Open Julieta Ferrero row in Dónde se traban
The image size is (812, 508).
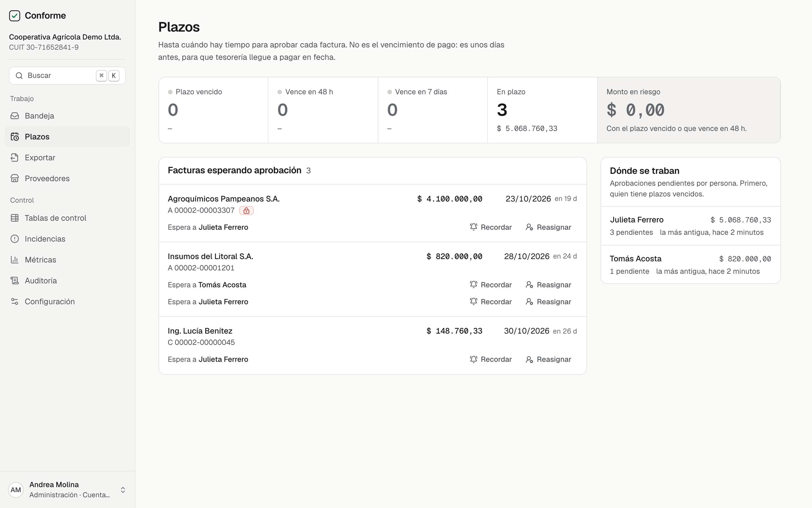(690, 226)
